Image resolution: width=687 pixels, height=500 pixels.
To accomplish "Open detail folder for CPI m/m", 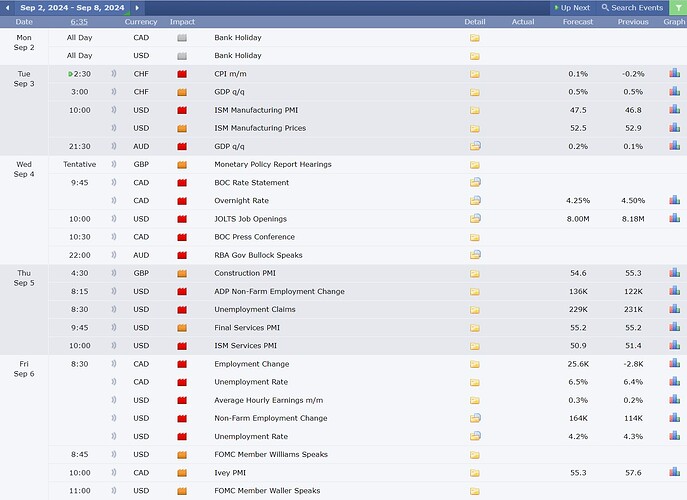I will (x=475, y=74).
